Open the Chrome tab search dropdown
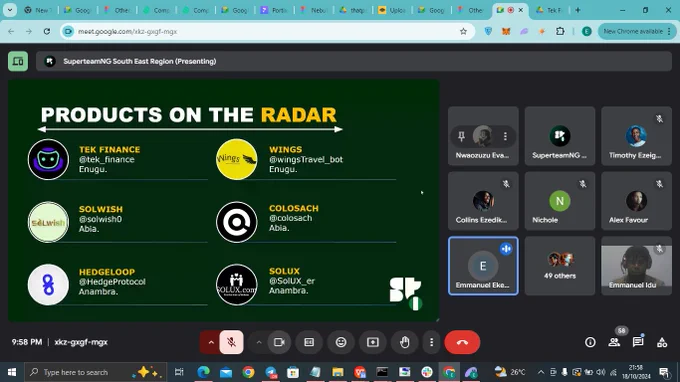 pos(10,10)
